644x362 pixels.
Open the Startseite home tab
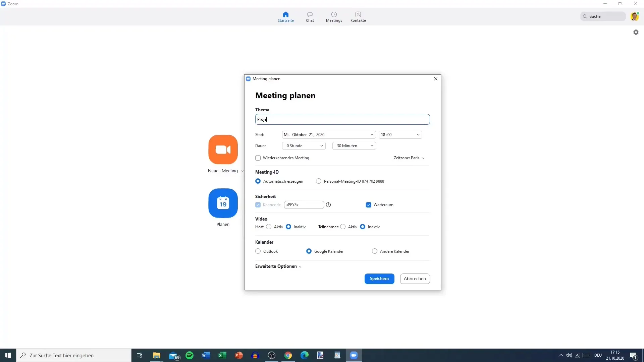coord(286,16)
